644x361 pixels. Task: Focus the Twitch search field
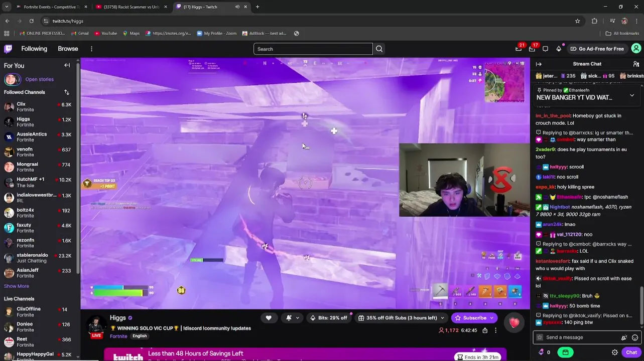click(x=313, y=49)
